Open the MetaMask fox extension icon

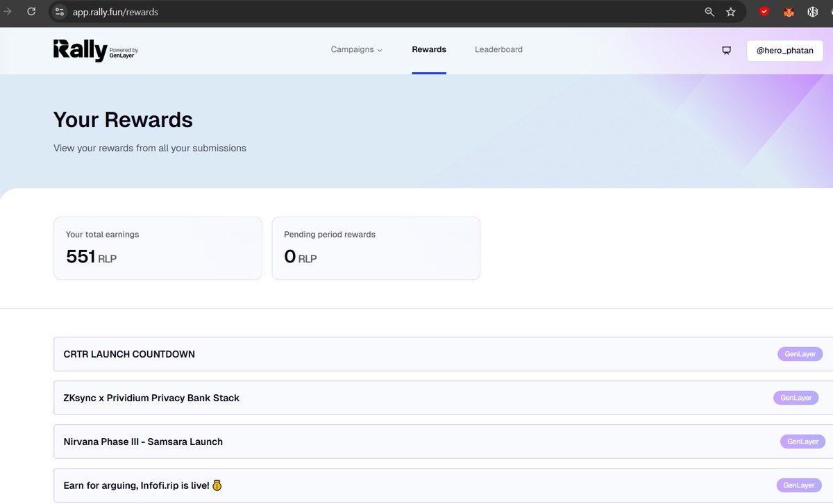[789, 12]
